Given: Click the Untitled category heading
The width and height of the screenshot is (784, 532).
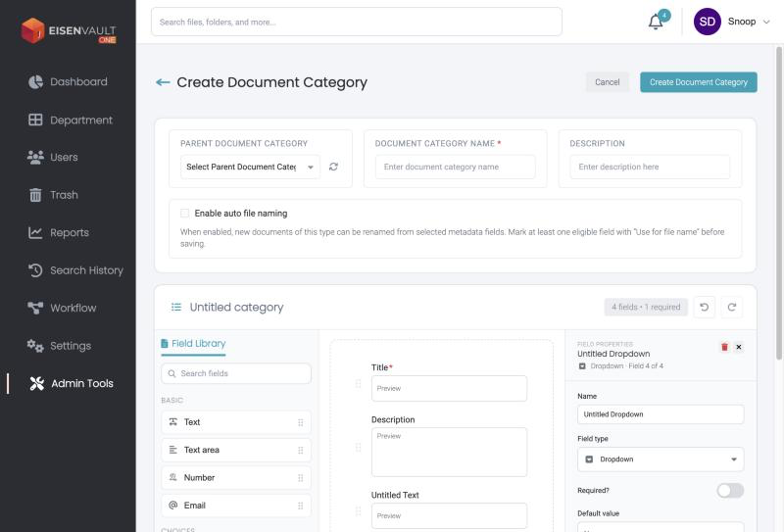Looking at the screenshot, I should tap(236, 307).
